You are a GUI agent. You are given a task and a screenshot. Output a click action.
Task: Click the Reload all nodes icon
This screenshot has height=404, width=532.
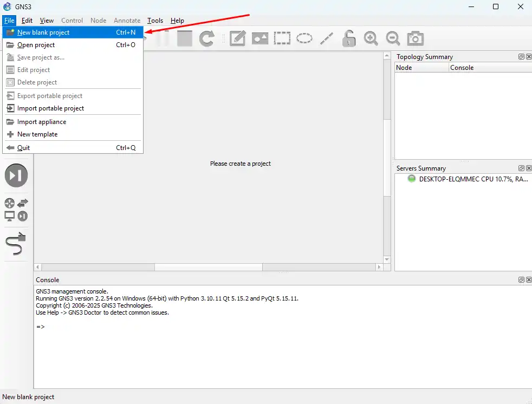click(207, 38)
